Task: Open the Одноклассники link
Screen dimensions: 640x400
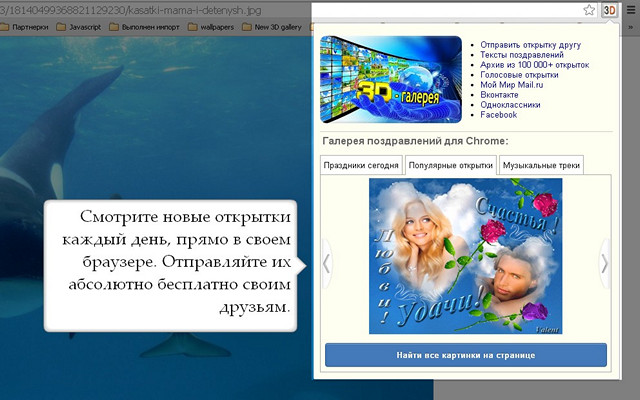Action: pos(510,105)
